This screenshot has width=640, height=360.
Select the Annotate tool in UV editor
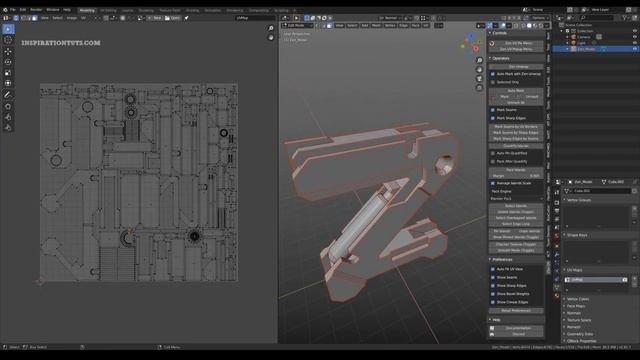coord(8,95)
